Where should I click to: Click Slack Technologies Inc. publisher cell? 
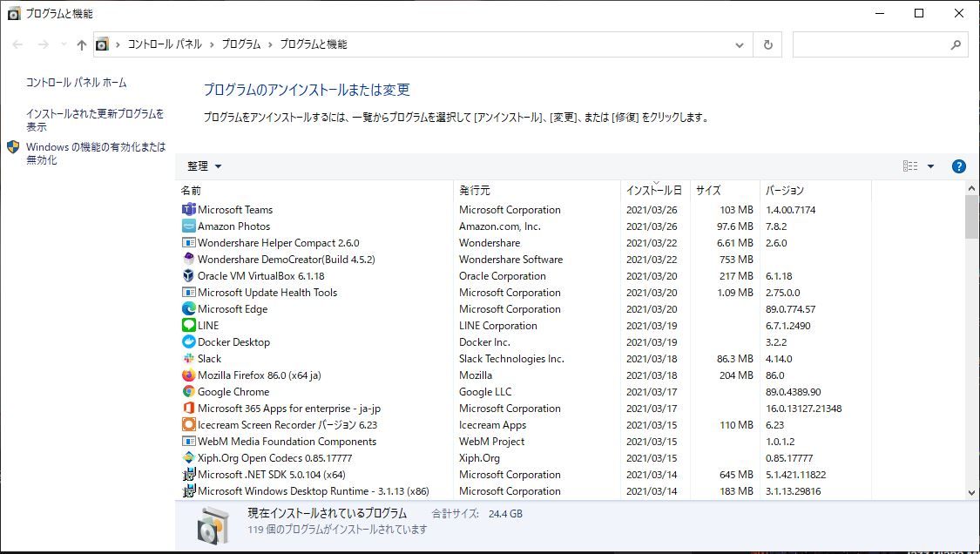[x=511, y=358]
